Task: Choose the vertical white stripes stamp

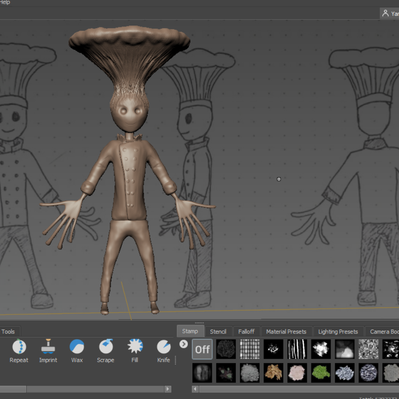Action: pyautogui.click(x=297, y=349)
